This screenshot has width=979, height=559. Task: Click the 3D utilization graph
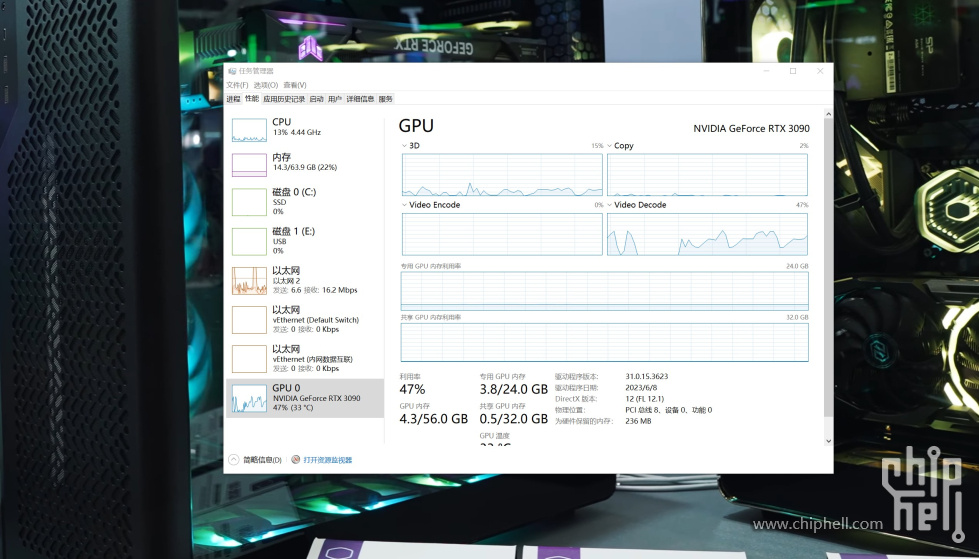click(x=502, y=175)
